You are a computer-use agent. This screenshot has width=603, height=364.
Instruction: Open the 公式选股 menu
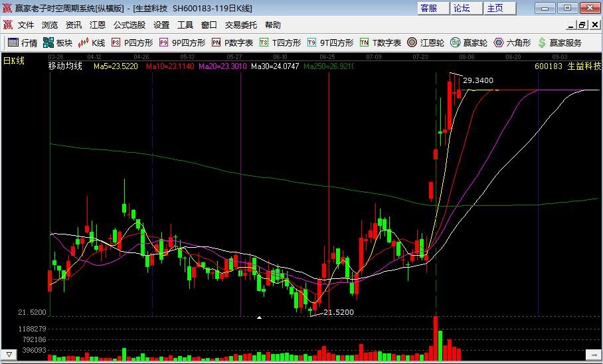coord(129,25)
